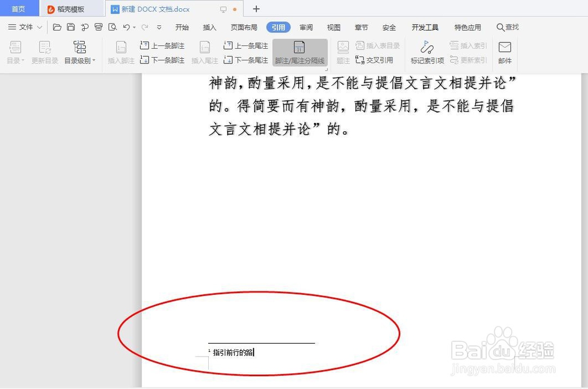Click the save icon in quick access toolbar

(70, 26)
